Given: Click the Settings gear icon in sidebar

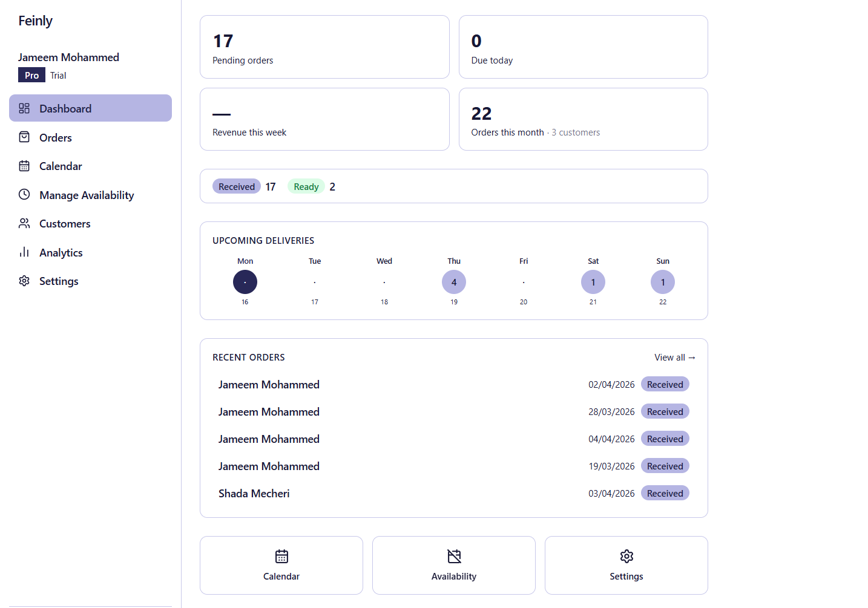Looking at the screenshot, I should tap(24, 281).
